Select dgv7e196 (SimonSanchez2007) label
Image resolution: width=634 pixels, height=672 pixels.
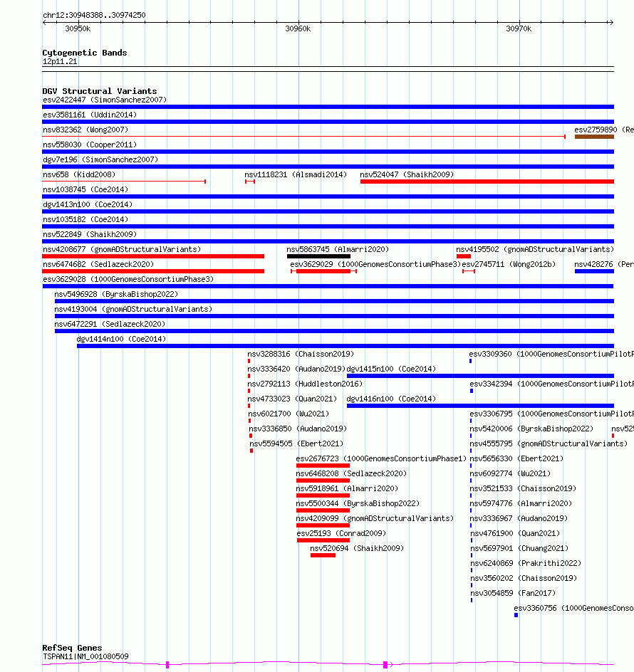(100, 160)
